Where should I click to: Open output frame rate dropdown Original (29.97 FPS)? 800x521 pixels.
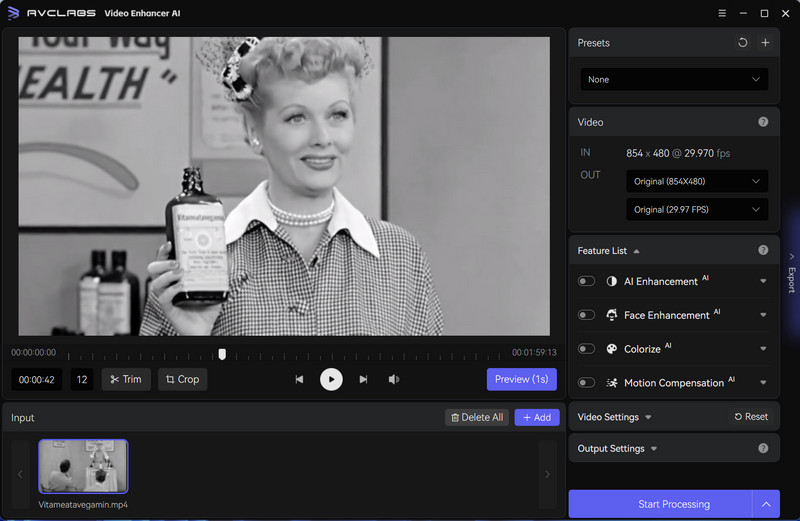pyautogui.click(x=697, y=210)
